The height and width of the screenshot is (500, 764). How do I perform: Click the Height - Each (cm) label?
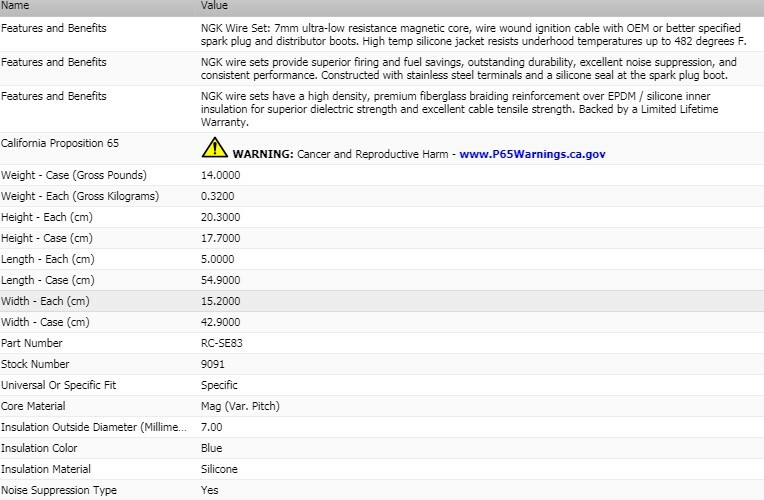pyautogui.click(x=47, y=217)
